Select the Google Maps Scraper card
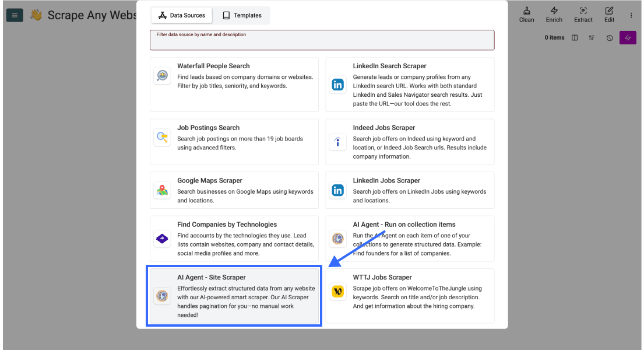 (234, 190)
